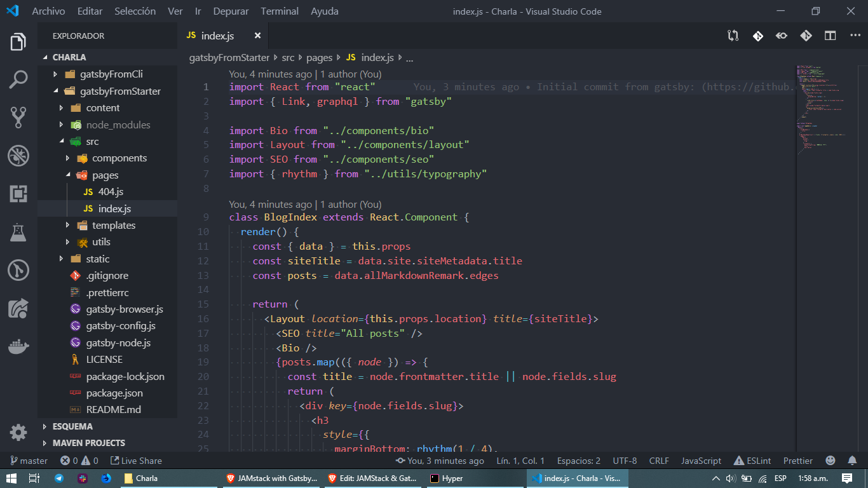Screen dimensions: 868x488
Task: Expand the components folder
Action: (x=107, y=158)
